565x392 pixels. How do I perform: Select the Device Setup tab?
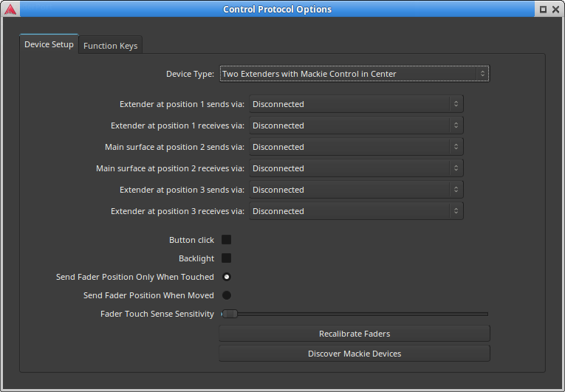(x=49, y=44)
